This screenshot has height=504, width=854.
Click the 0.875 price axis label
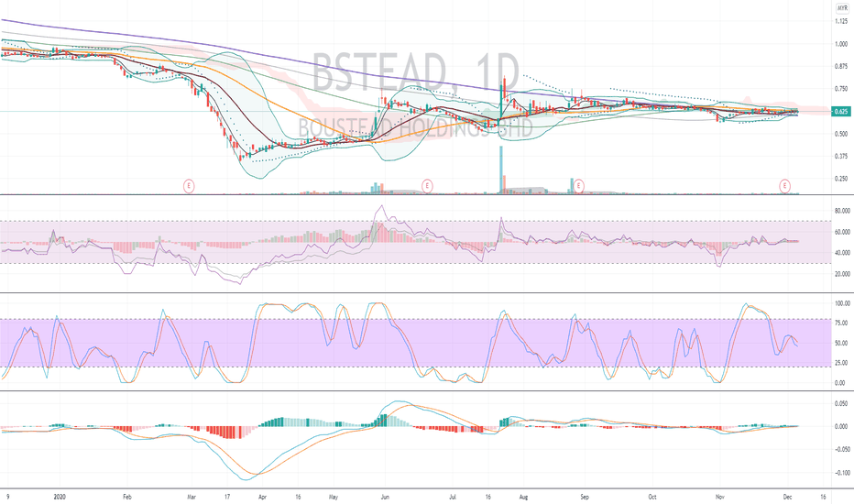point(841,67)
